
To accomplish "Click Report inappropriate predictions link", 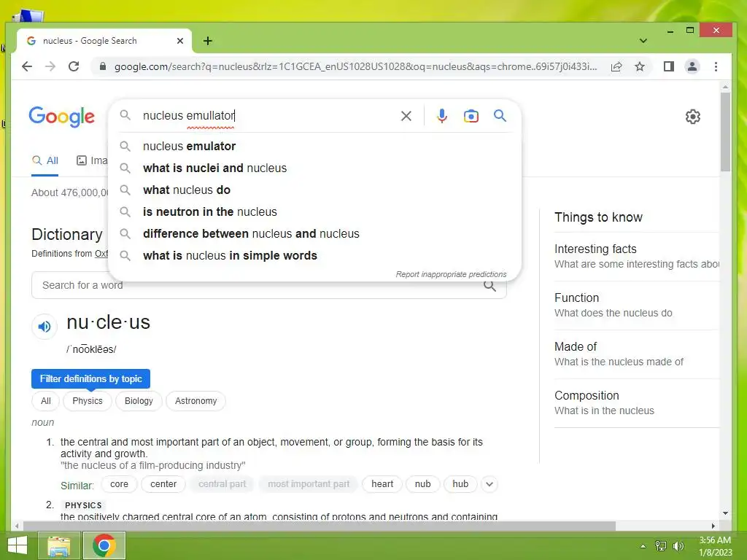I will pyautogui.click(x=451, y=274).
